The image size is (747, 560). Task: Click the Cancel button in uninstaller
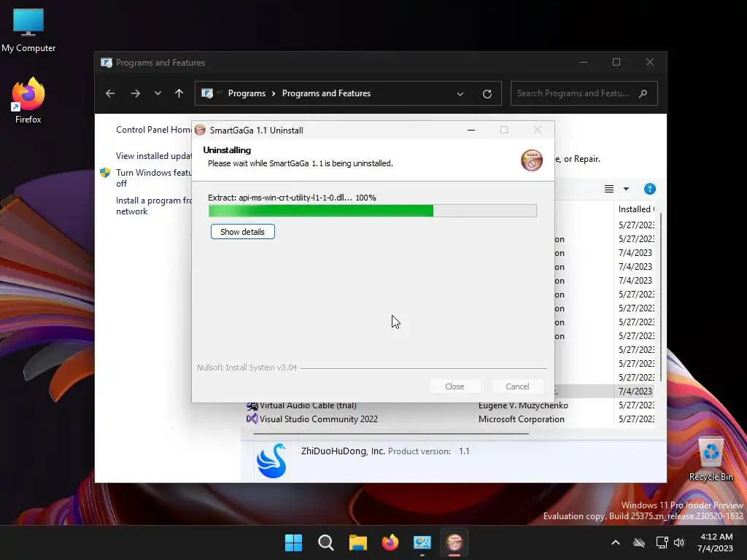(x=517, y=386)
